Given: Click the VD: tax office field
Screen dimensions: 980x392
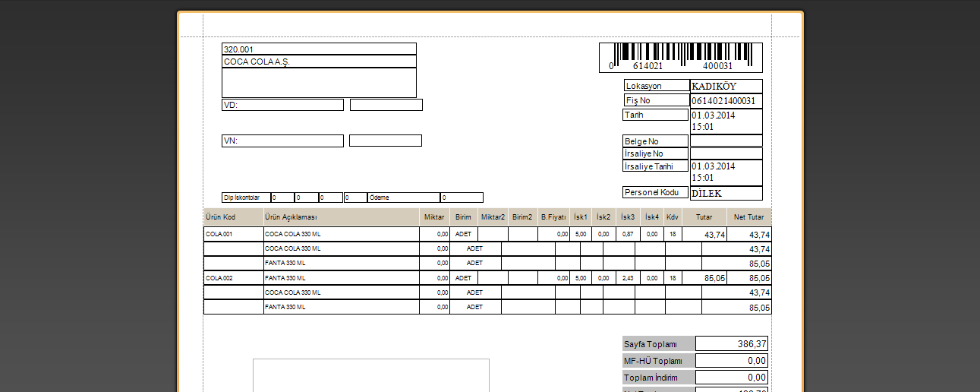Looking at the screenshot, I should point(282,105).
